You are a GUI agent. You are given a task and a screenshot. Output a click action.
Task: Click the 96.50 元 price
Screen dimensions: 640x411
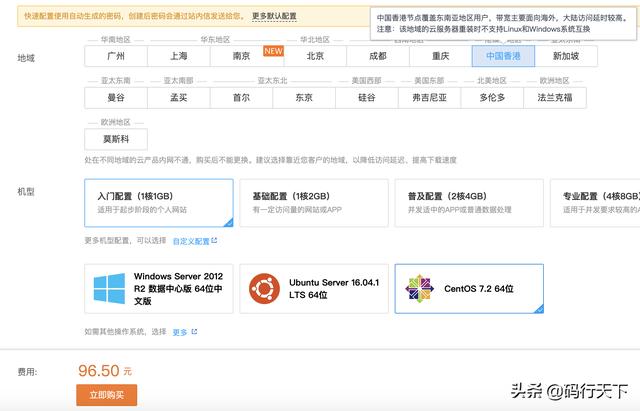coord(105,371)
